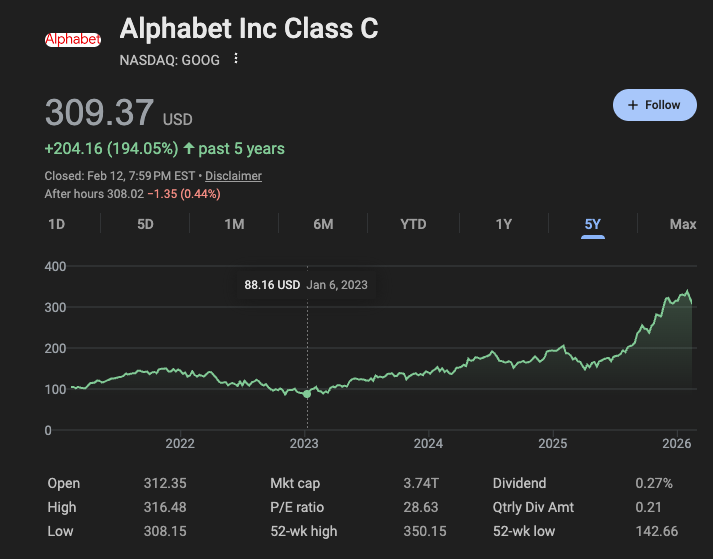
Task: Click the 309.37 stock price
Action: coord(99,112)
